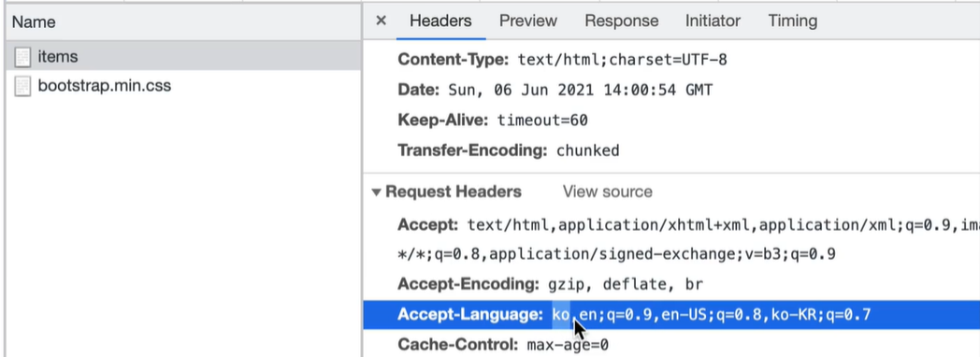The height and width of the screenshot is (357, 980).
Task: Select the items request row
Action: tap(183, 57)
